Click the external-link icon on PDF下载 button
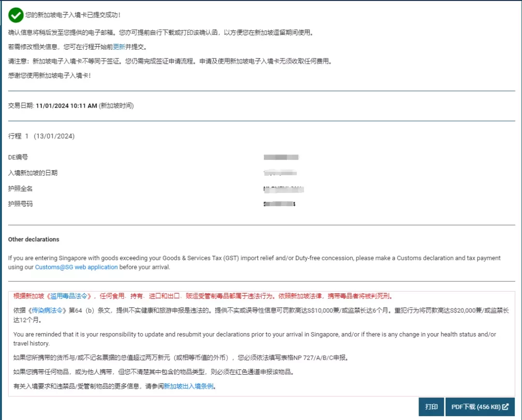 [506, 406]
